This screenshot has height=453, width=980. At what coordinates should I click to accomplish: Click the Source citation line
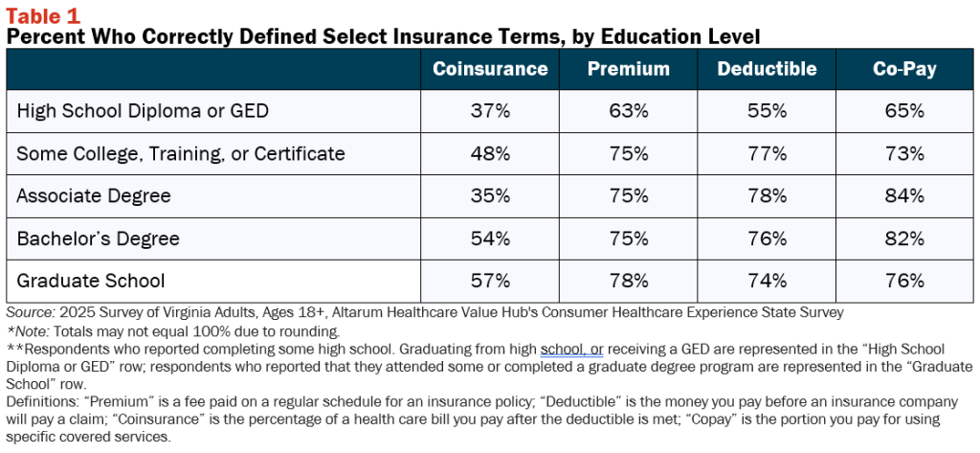[x=425, y=313]
